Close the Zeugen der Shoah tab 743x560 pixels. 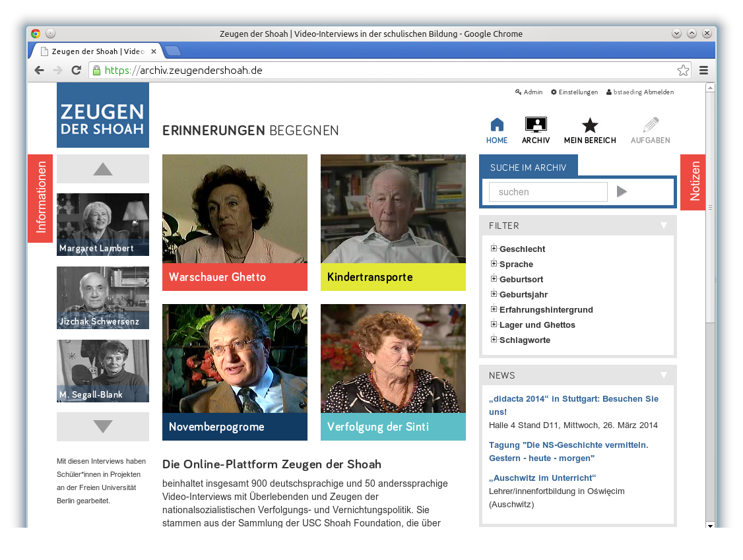[154, 51]
